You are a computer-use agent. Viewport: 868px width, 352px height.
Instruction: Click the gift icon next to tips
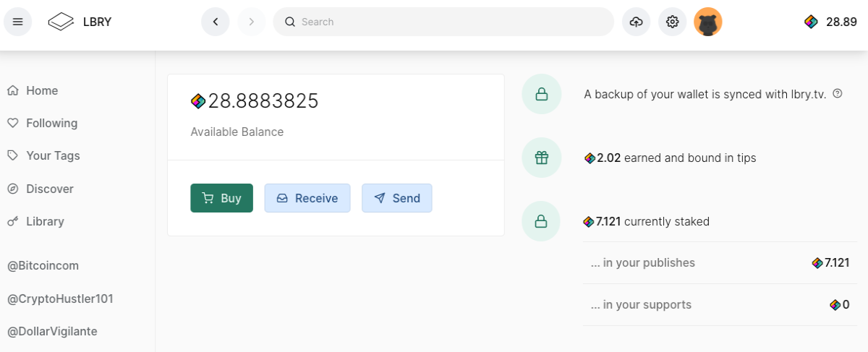(x=541, y=158)
